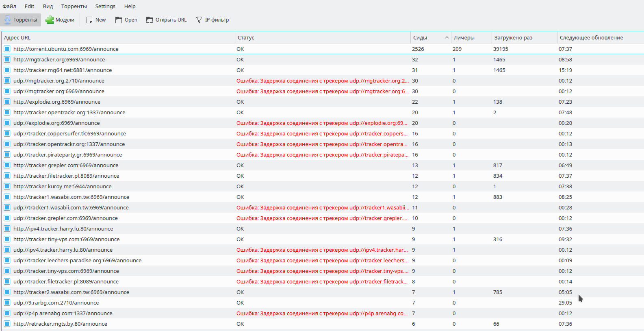Image resolution: width=644 pixels, height=331 pixels.
Task: Open the Settings menu
Action: click(105, 6)
